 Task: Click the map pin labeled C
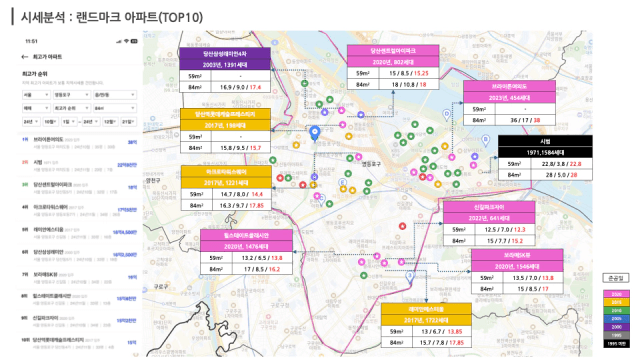pos(322,200)
